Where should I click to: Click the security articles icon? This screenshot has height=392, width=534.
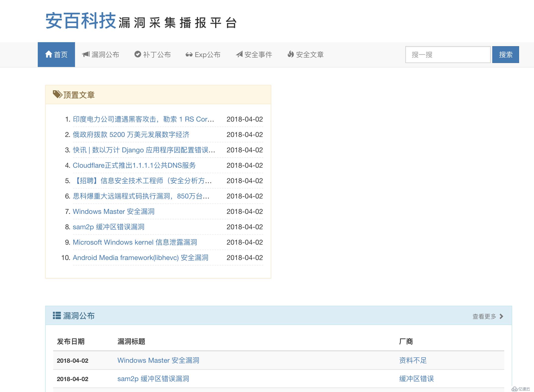(289, 54)
